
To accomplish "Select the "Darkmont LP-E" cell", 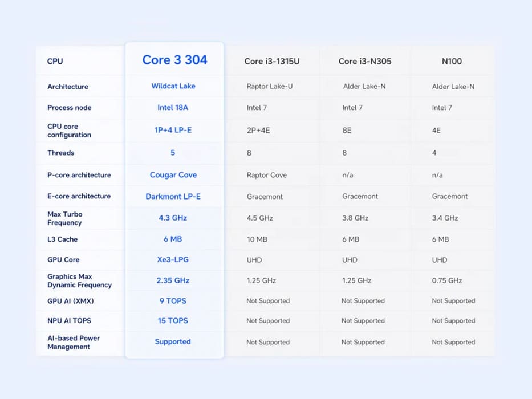I will pos(173,197).
